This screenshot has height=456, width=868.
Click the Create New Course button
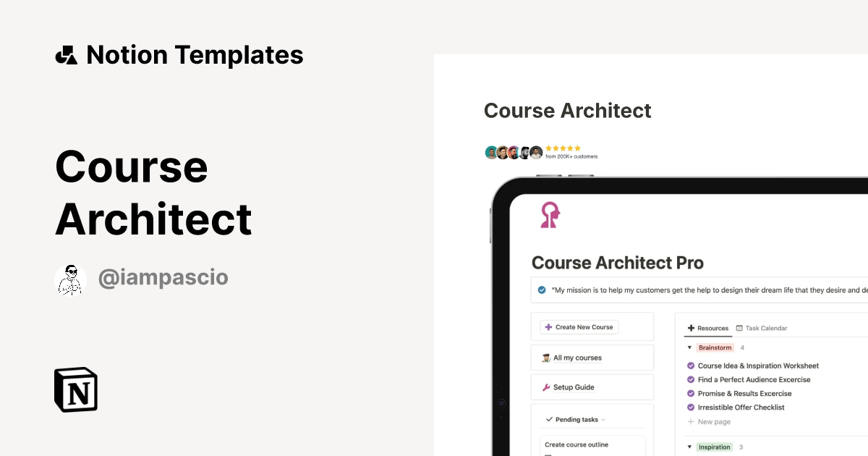pyautogui.click(x=579, y=327)
